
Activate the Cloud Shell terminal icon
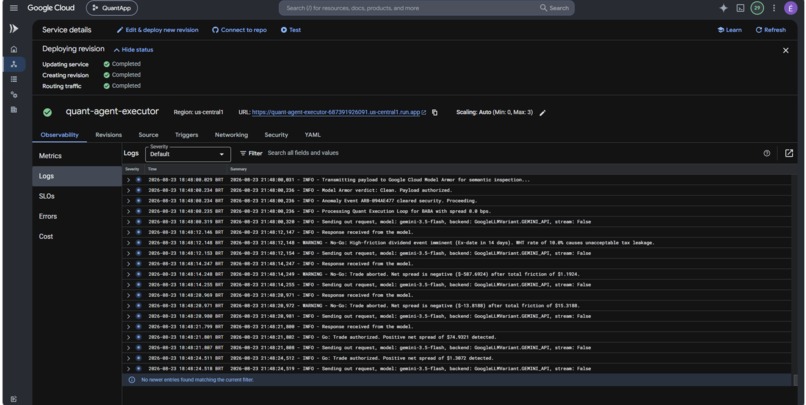pyautogui.click(x=740, y=8)
